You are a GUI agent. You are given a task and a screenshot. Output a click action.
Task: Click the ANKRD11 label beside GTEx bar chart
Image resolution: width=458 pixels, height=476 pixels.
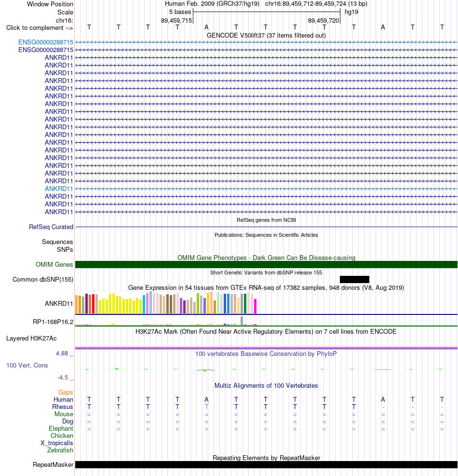point(59,303)
